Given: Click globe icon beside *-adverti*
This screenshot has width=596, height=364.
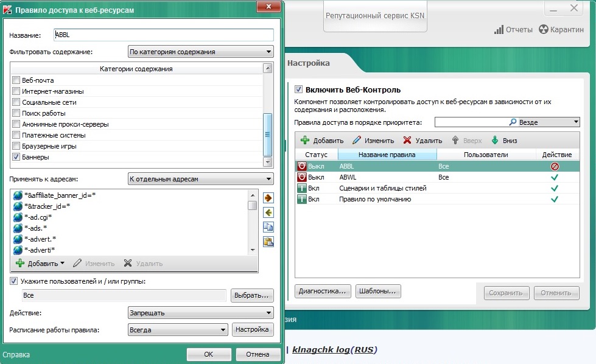Looking at the screenshot, I should [x=18, y=250].
